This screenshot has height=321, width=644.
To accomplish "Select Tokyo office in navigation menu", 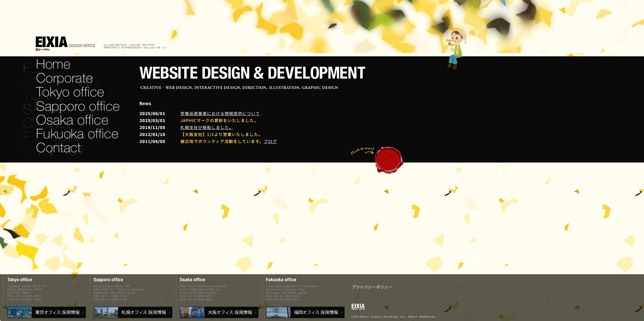I will (70, 93).
